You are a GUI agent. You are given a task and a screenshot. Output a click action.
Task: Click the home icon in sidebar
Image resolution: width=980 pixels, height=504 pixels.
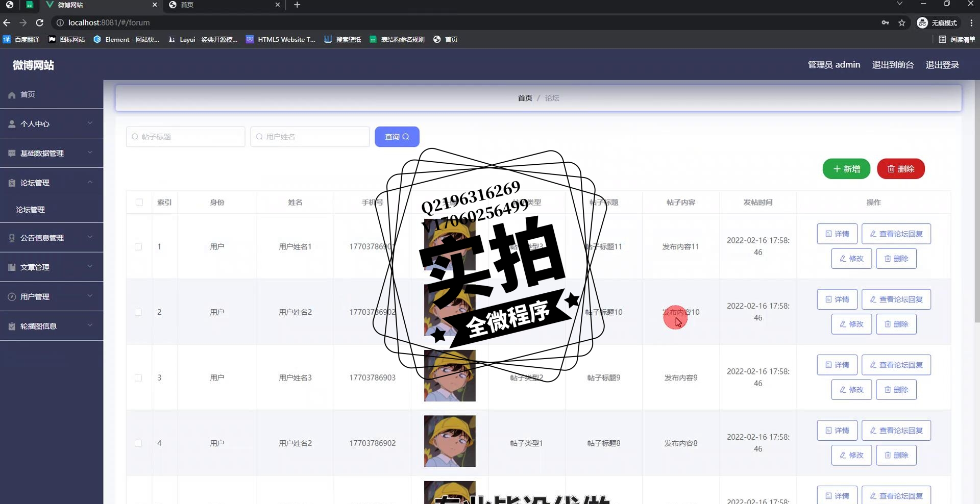(12, 95)
